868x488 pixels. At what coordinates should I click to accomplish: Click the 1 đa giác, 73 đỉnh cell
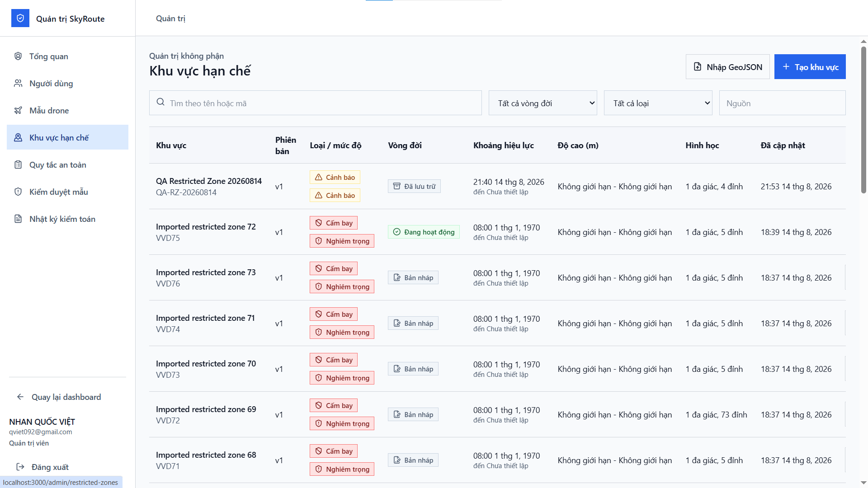[x=716, y=414]
